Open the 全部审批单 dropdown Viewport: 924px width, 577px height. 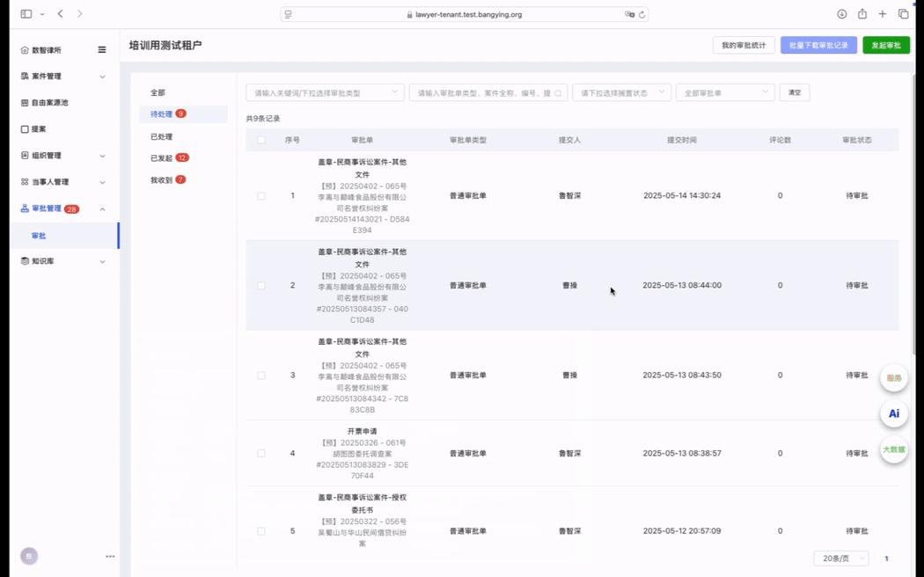coord(725,92)
